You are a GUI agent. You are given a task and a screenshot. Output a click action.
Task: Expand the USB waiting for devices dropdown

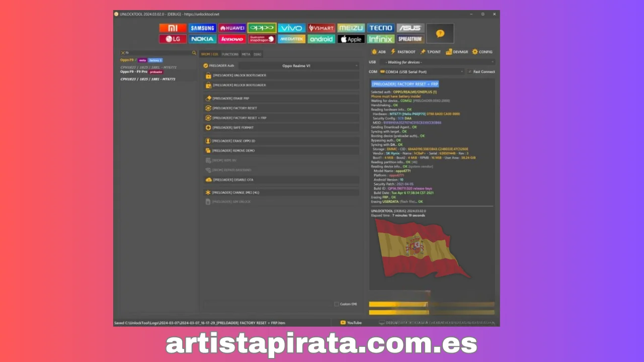point(438,62)
